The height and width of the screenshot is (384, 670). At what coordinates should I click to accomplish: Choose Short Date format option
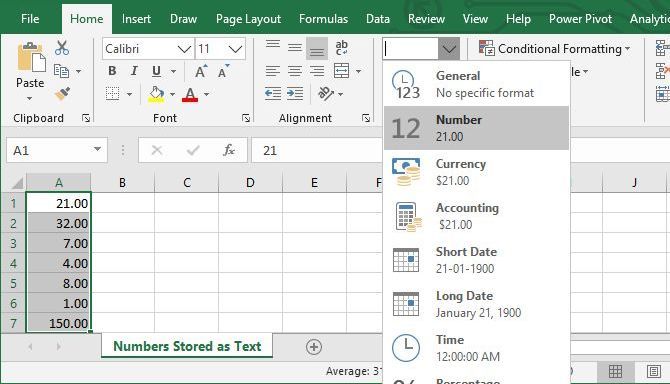pos(476,260)
